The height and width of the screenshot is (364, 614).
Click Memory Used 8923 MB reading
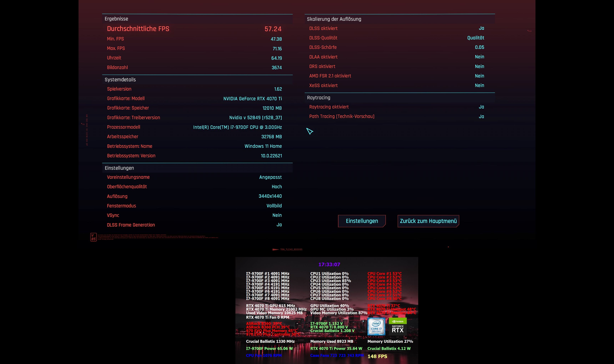332,342
